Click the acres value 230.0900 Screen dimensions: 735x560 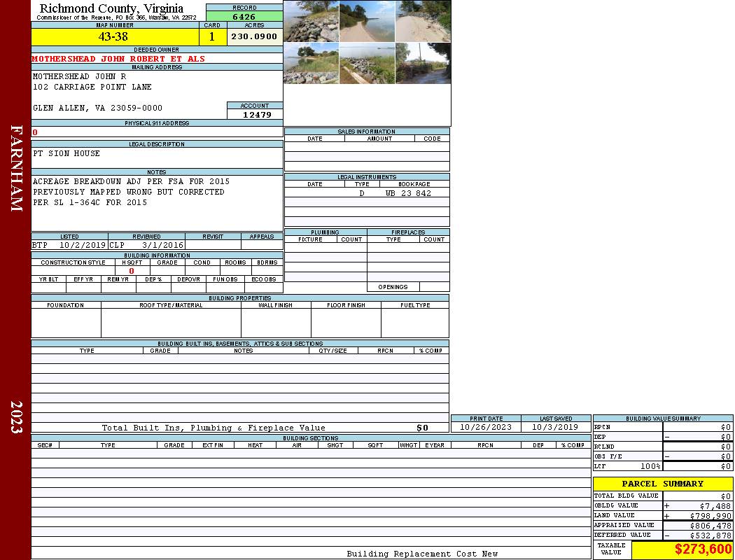pos(255,36)
